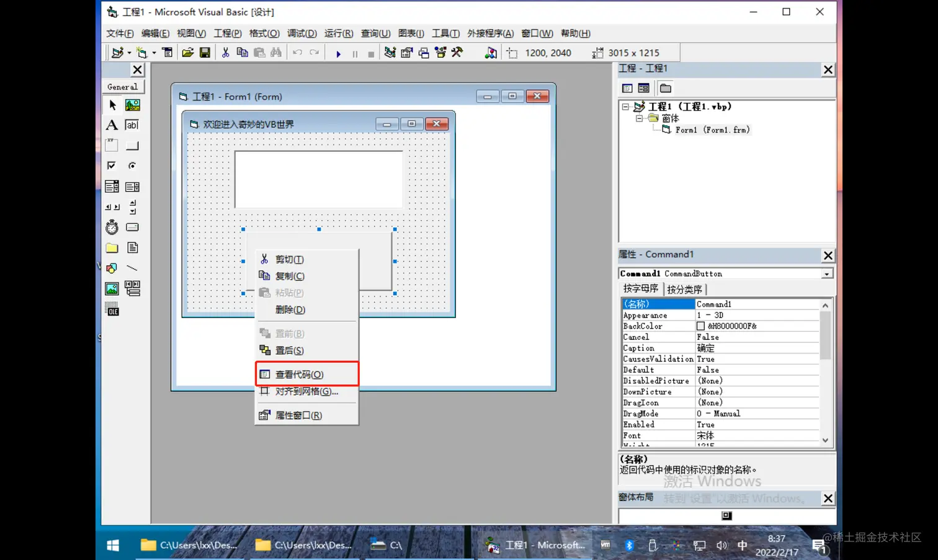Select the Line control tool
Screen dimensions: 938x560
click(132, 269)
